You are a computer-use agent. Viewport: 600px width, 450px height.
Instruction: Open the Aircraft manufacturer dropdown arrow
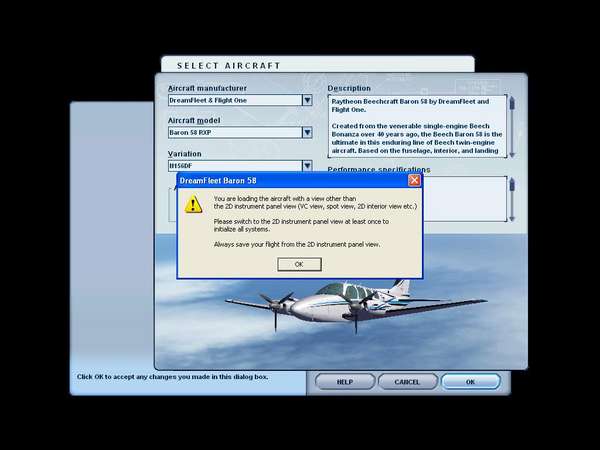(x=307, y=100)
